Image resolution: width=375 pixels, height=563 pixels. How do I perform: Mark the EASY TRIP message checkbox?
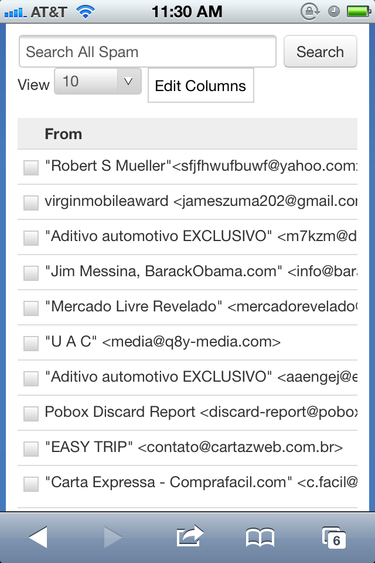point(31,449)
